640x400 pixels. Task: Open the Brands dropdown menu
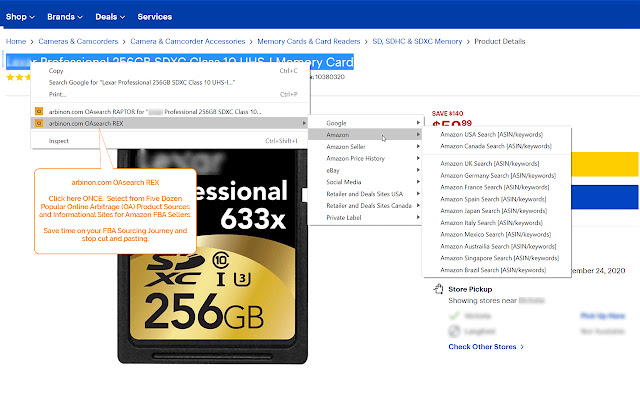pos(65,17)
